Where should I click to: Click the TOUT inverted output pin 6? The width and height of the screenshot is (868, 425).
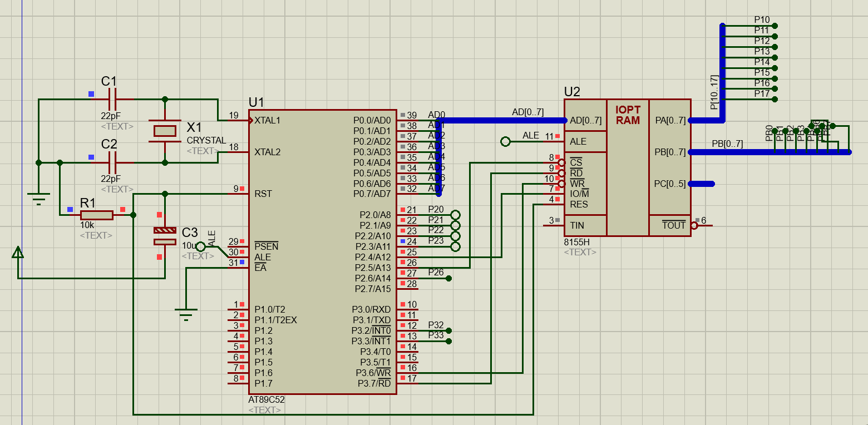pyautogui.click(x=702, y=225)
